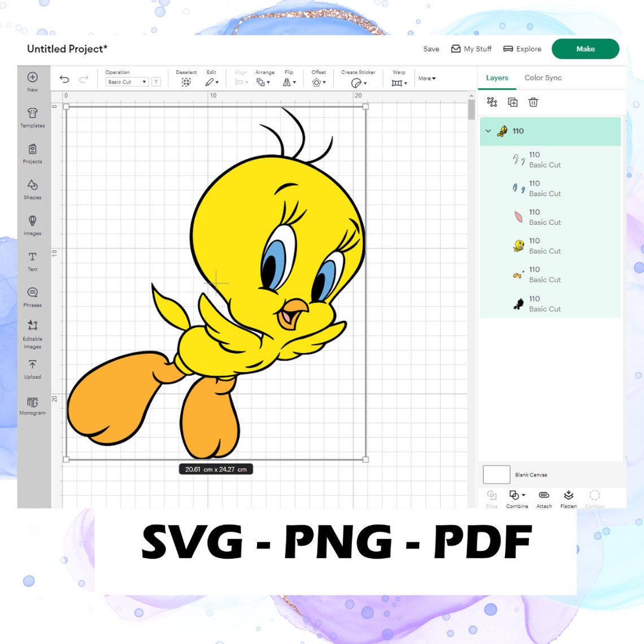Open the Layers tab
644x644 pixels.
[x=497, y=77]
